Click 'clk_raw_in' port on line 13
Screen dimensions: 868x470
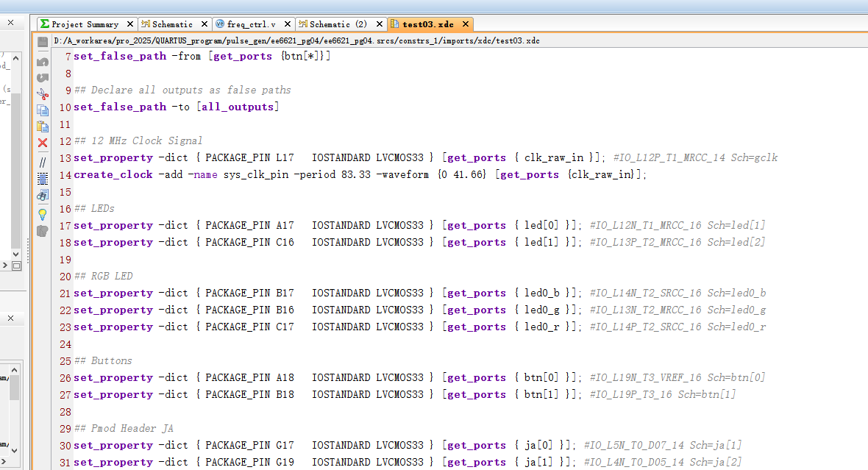pyautogui.click(x=554, y=158)
